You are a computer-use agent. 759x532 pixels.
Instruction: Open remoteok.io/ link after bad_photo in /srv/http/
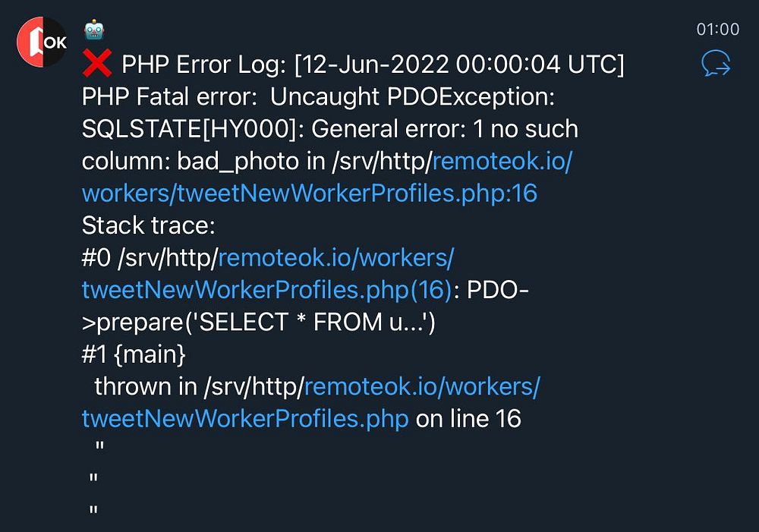click(x=502, y=161)
